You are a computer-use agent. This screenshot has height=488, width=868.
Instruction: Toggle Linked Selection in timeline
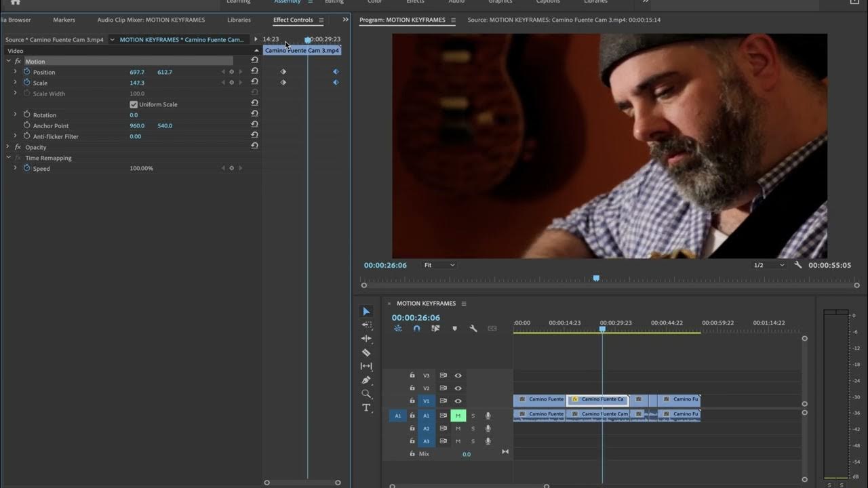(435, 328)
